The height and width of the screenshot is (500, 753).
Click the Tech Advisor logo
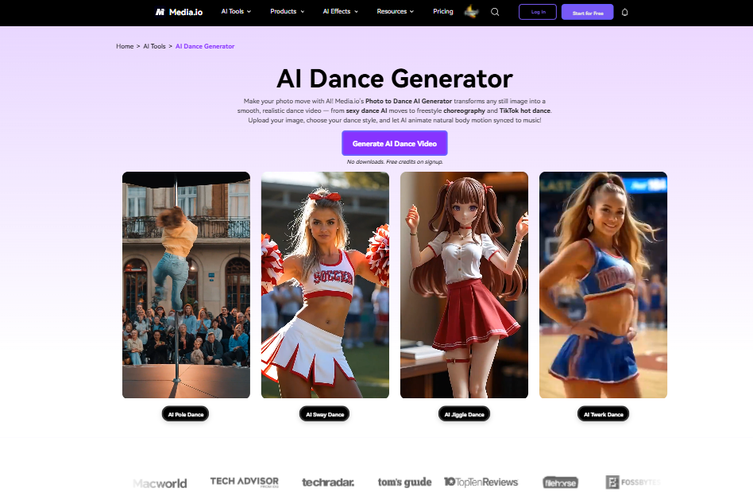pyautogui.click(x=244, y=482)
